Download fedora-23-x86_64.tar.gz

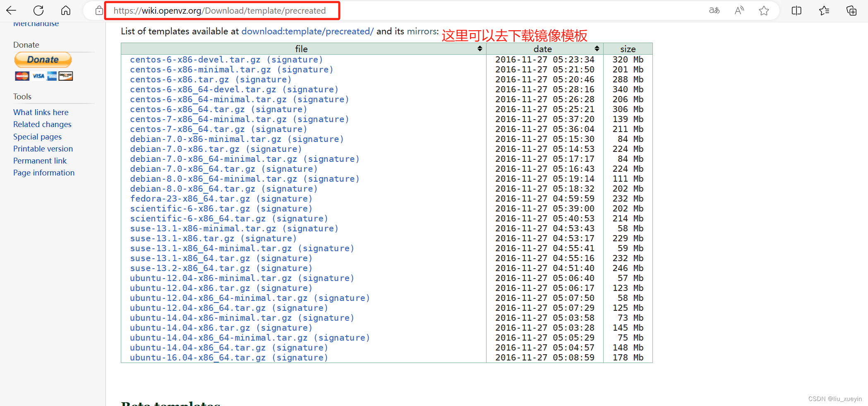click(190, 199)
